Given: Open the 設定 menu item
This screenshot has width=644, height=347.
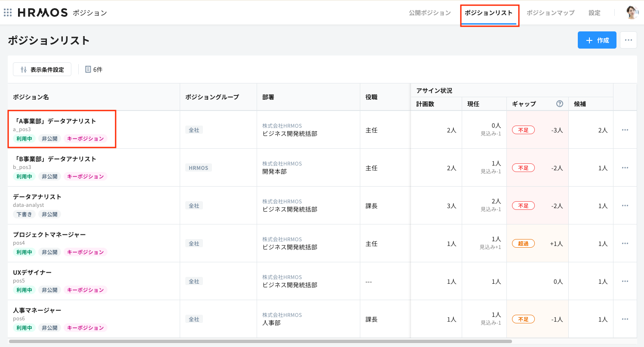Looking at the screenshot, I should [x=594, y=13].
